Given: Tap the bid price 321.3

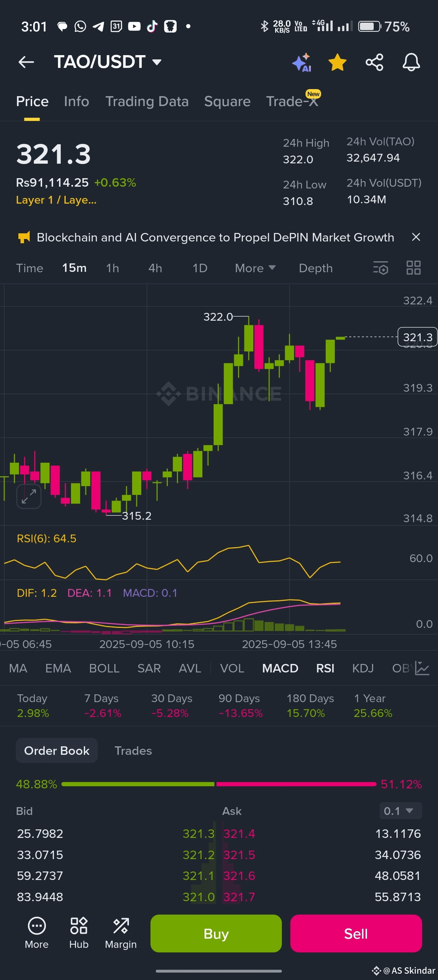Looking at the screenshot, I should pyautogui.click(x=199, y=834).
